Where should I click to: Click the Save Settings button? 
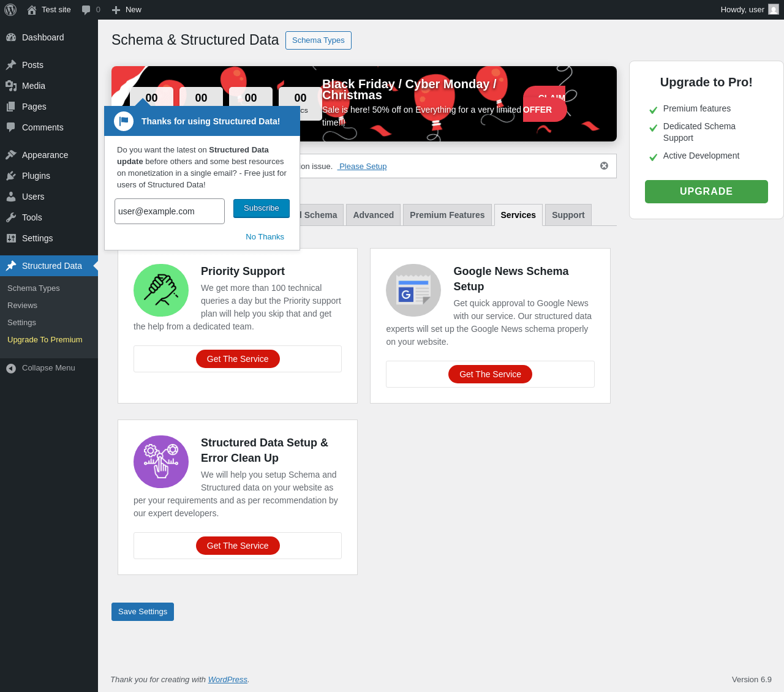[143, 612]
